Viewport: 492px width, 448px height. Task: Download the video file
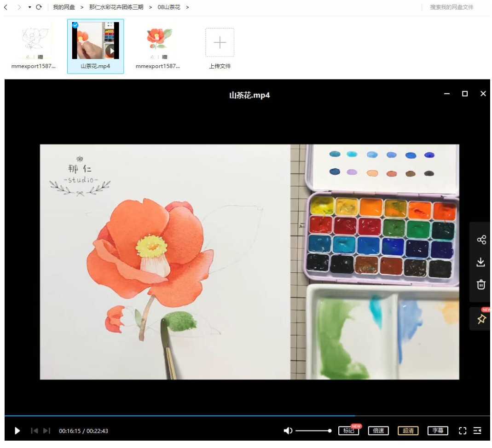pyautogui.click(x=481, y=262)
